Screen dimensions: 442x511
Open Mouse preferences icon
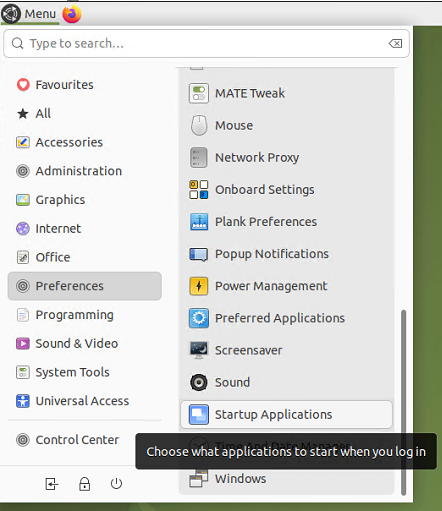(199, 125)
